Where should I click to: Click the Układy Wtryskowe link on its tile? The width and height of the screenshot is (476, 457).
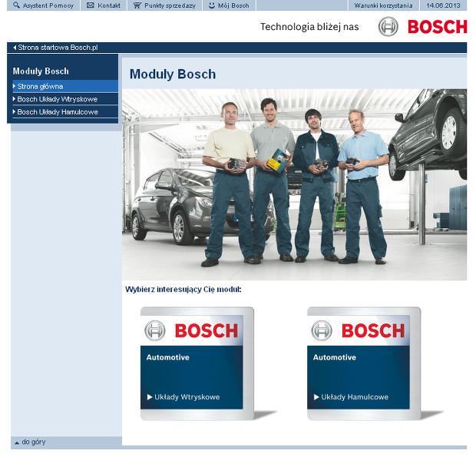187,397
